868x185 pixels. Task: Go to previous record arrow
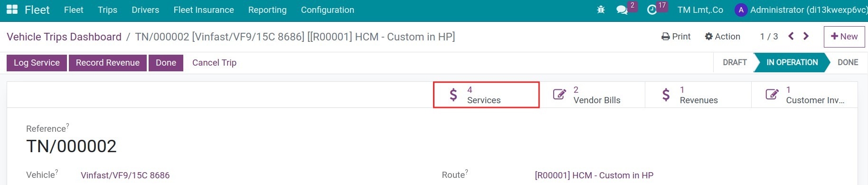tap(791, 36)
